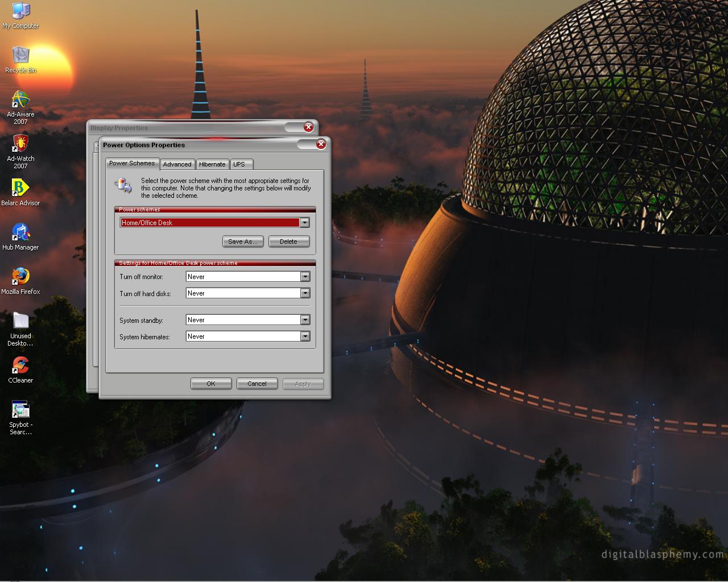
Task: Expand the System hibernates dropdown
Action: 305,336
